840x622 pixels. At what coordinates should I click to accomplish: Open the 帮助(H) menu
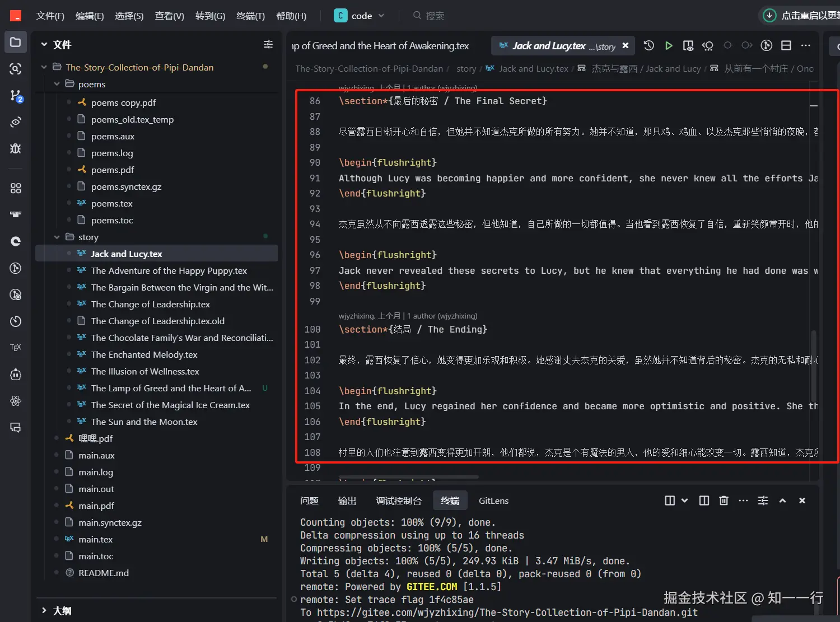point(291,16)
